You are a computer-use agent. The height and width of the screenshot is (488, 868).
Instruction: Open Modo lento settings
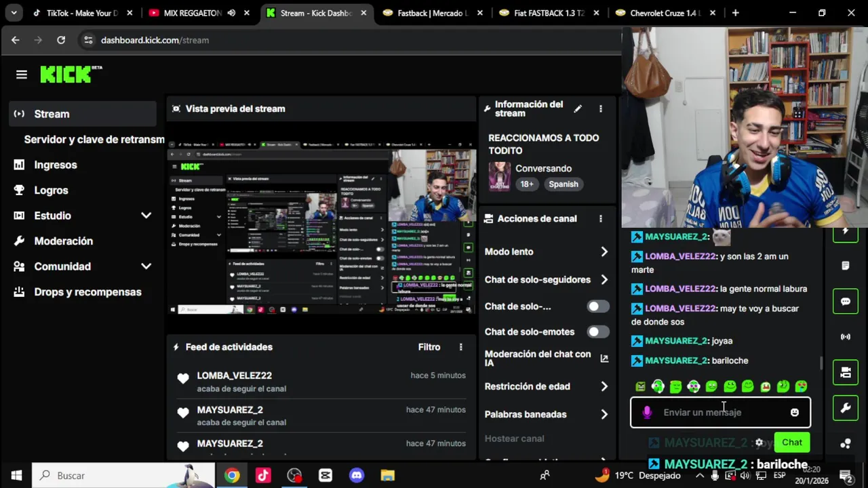[547, 251]
